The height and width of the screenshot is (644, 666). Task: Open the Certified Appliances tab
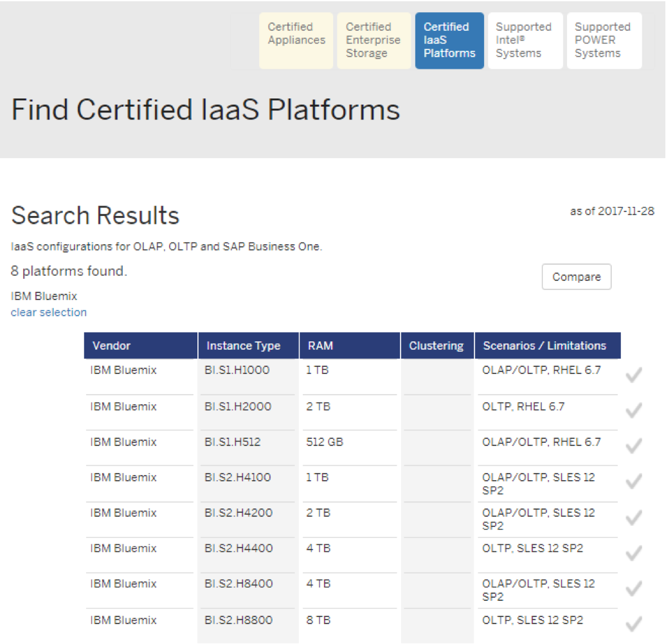pyautogui.click(x=296, y=40)
